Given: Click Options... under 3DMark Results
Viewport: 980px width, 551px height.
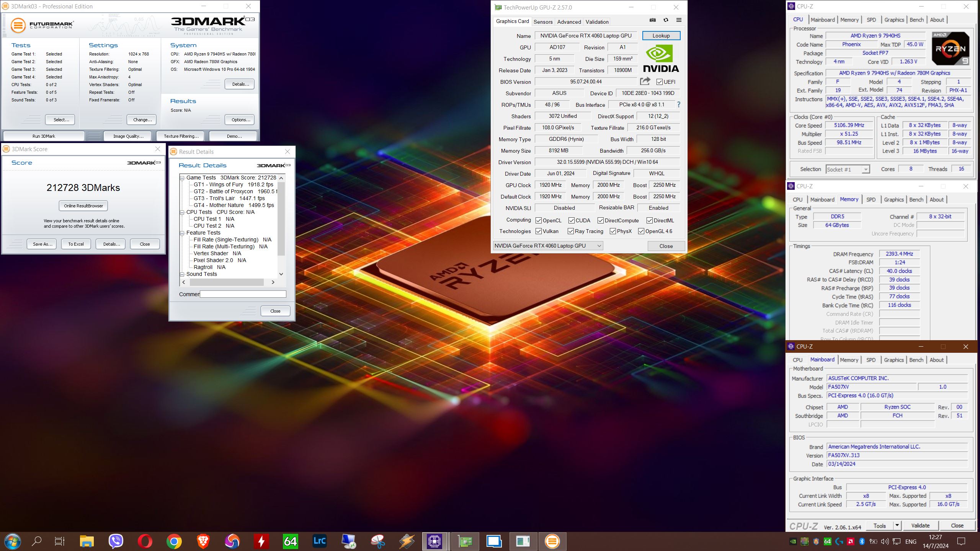Looking at the screenshot, I should coord(240,120).
